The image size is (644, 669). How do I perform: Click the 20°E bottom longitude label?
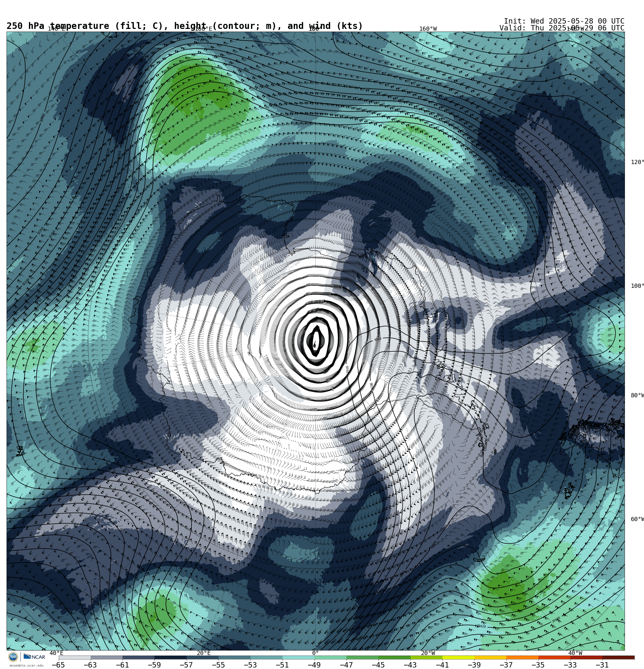pyautogui.click(x=204, y=653)
